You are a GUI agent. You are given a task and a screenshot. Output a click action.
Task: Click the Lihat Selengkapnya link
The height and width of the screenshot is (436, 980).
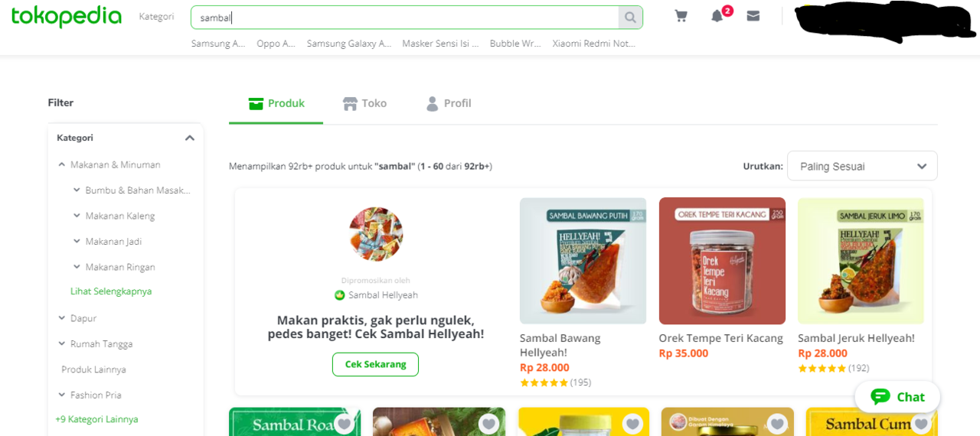pos(111,291)
